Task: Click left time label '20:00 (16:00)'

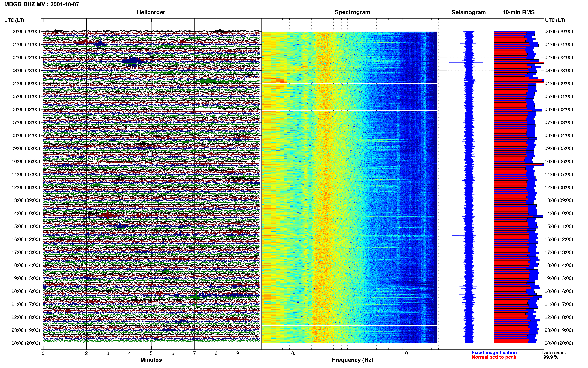Action: (26, 291)
